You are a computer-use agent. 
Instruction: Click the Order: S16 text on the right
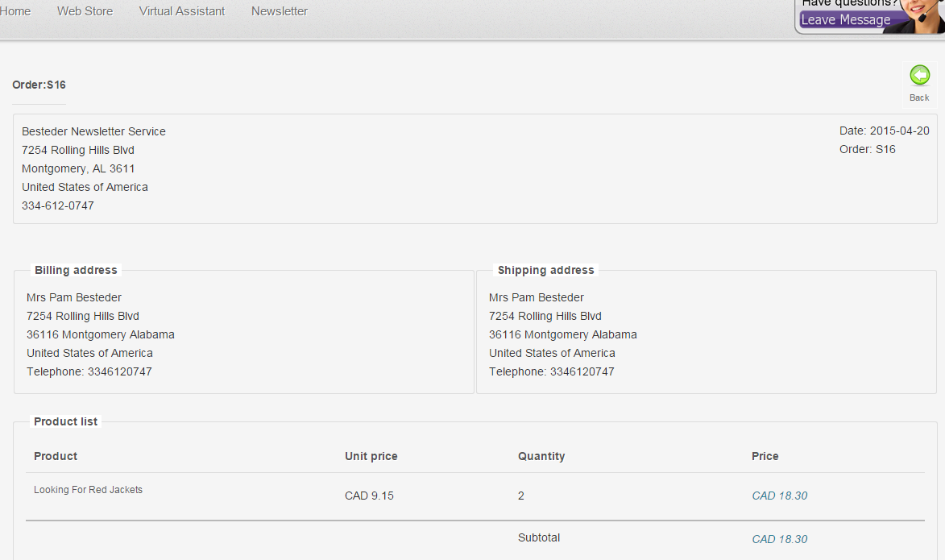click(867, 150)
